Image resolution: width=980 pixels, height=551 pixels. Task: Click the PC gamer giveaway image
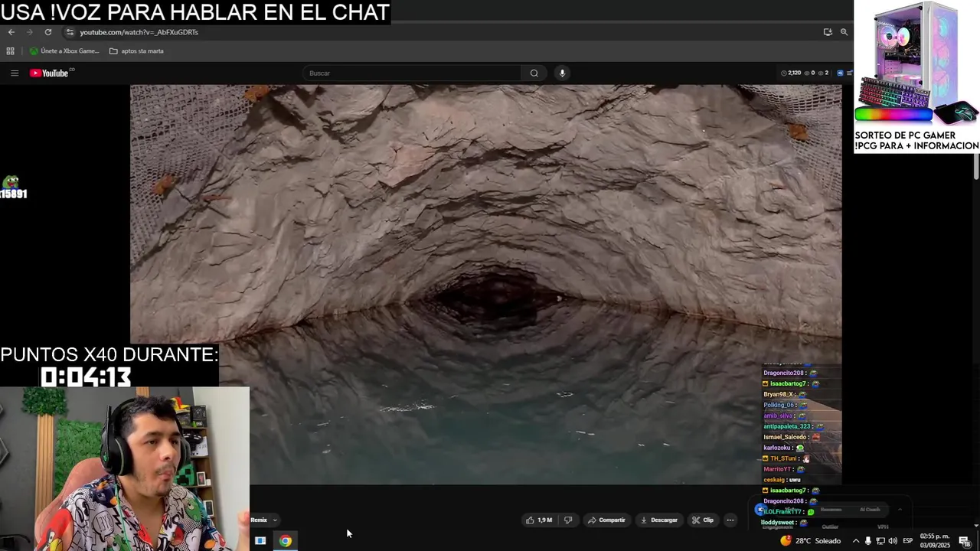point(916,77)
